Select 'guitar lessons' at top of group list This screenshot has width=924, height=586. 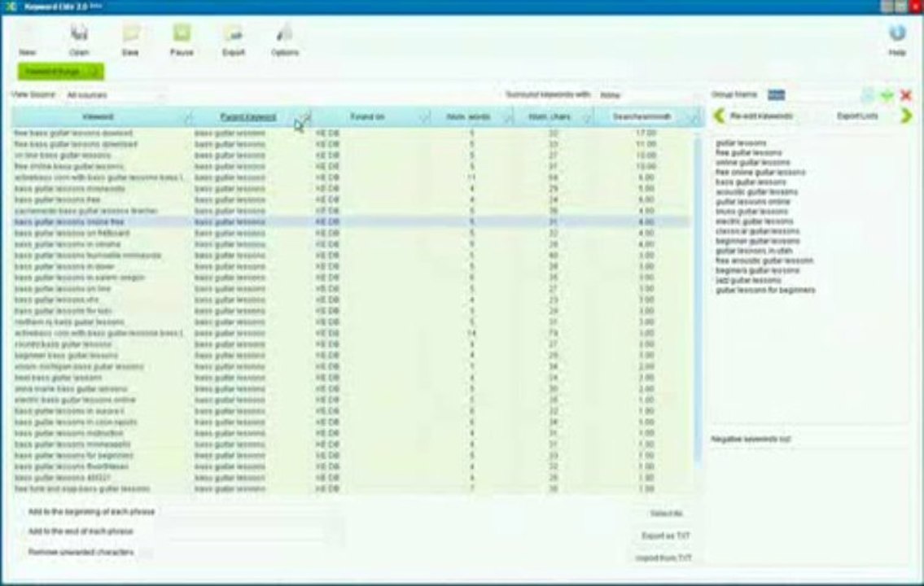(x=741, y=142)
